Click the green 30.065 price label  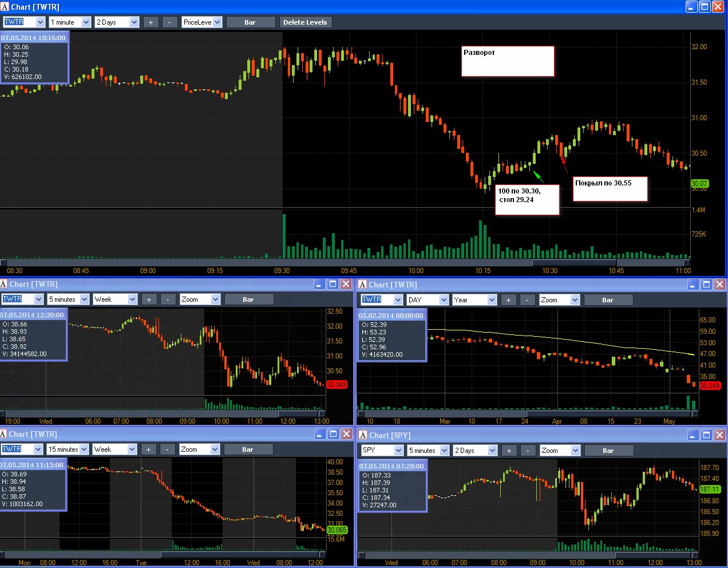click(x=337, y=530)
